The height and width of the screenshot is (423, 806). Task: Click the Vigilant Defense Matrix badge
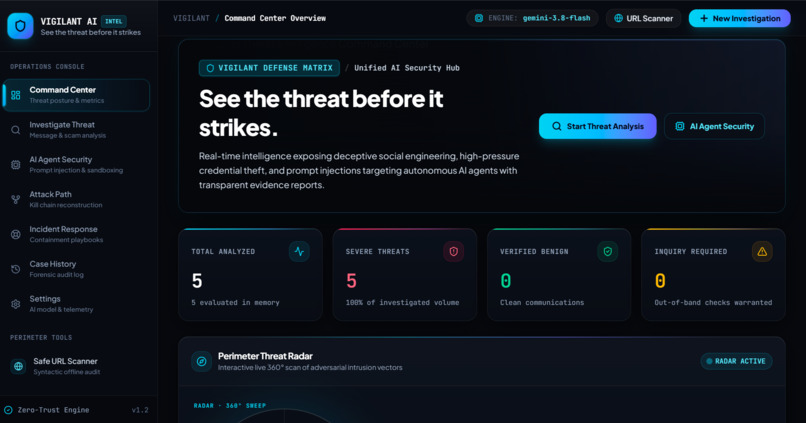269,68
